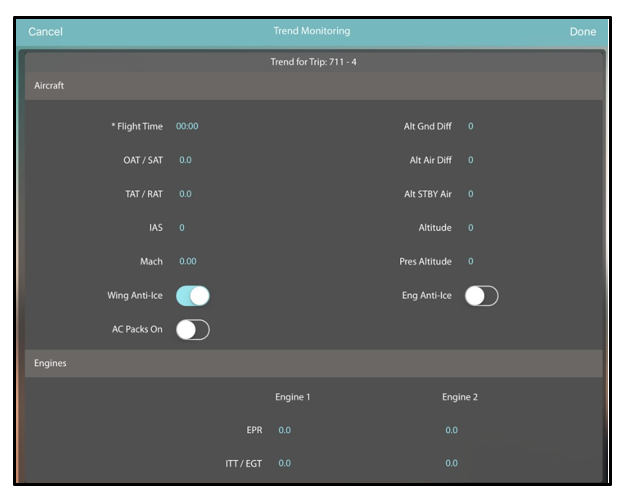This screenshot has height=500, width=627.
Task: Select the TAT / RAT value field
Action: point(185,194)
